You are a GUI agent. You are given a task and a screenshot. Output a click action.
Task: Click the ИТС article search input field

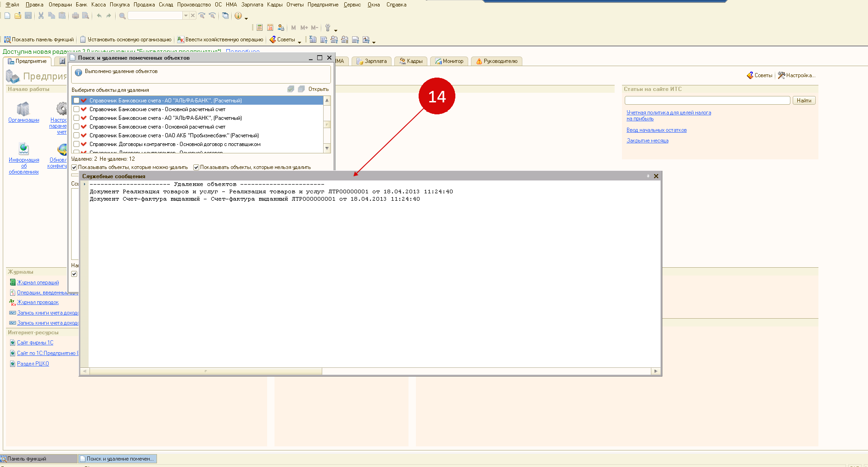(707, 101)
